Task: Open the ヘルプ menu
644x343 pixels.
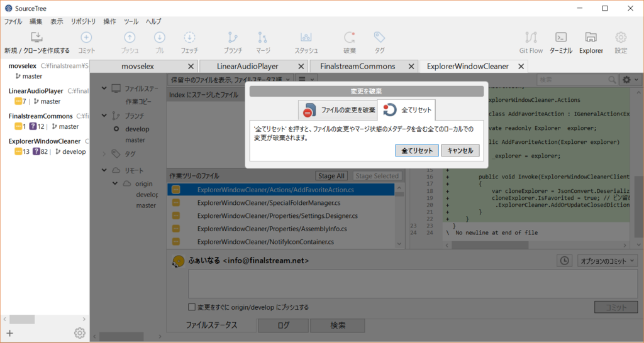Action: click(x=153, y=21)
